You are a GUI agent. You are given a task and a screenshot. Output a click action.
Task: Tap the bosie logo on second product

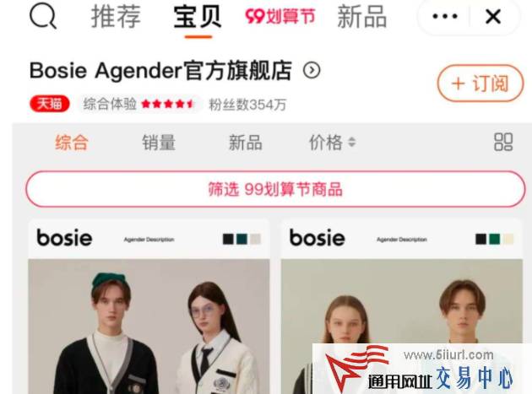317,237
